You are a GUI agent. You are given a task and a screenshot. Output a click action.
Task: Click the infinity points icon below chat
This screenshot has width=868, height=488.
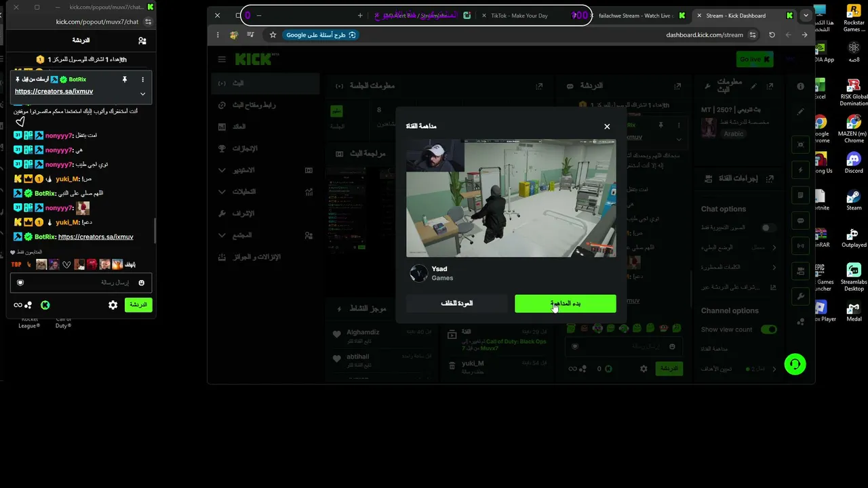tap(18, 305)
